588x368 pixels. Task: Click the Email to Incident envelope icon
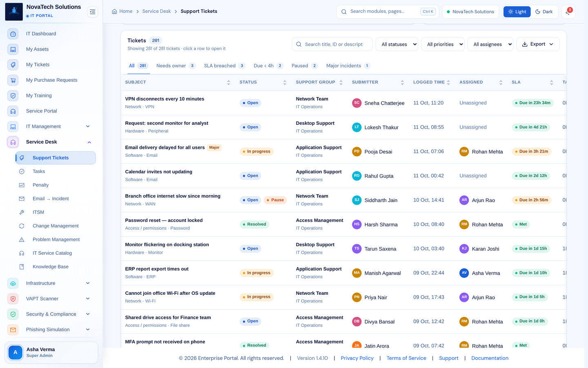coord(22,199)
